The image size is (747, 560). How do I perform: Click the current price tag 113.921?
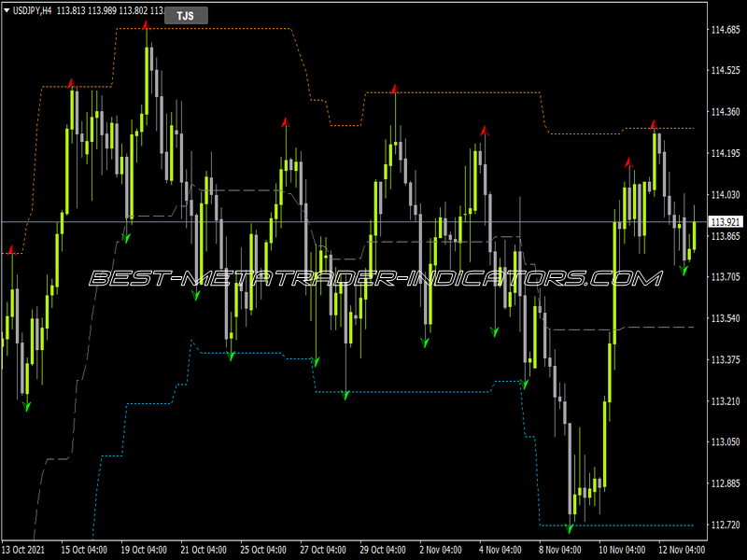click(x=726, y=222)
